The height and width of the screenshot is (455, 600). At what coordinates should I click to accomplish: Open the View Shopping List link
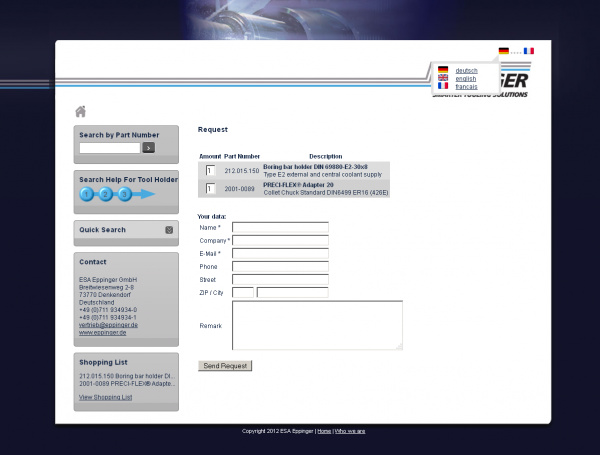[105, 397]
